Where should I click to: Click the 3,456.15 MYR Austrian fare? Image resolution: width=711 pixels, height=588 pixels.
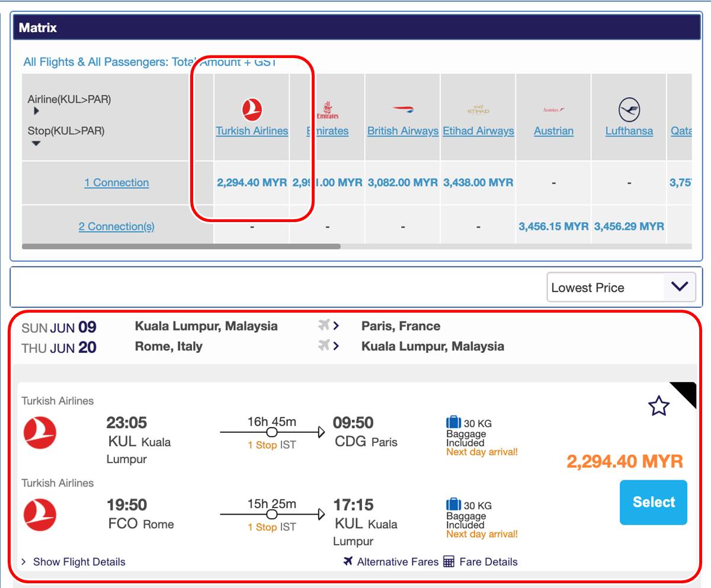point(553,226)
